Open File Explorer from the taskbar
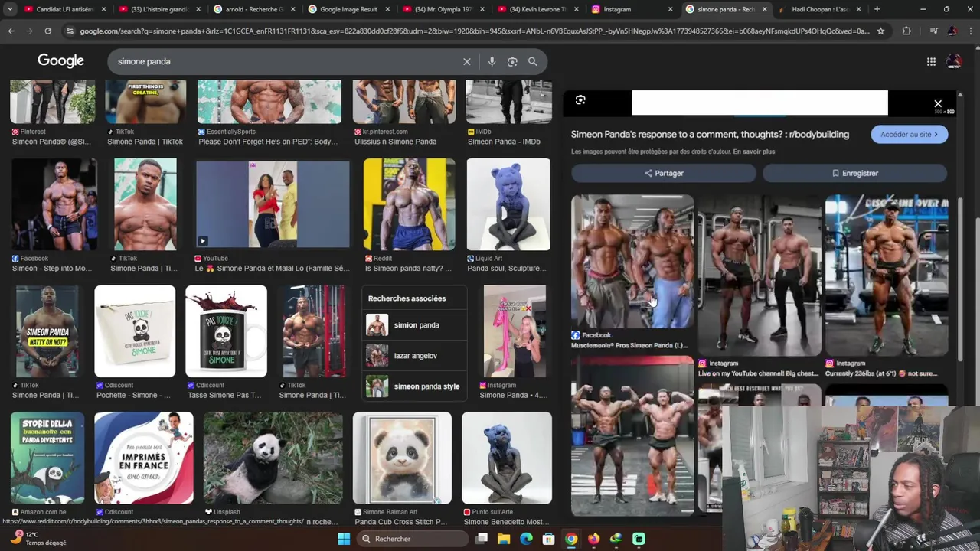980x551 pixels. pyautogui.click(x=504, y=539)
